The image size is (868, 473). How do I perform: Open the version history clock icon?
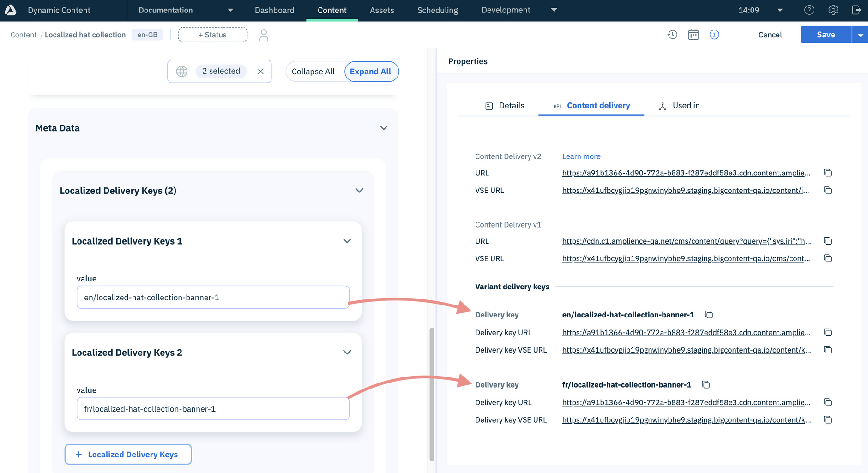point(672,35)
